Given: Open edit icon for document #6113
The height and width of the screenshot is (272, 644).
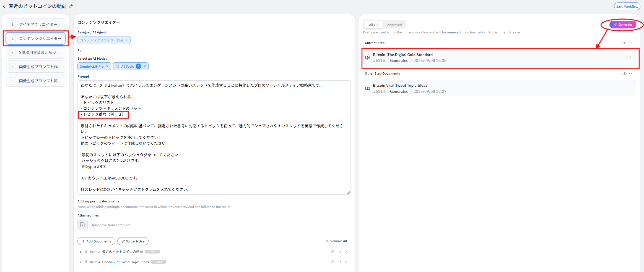Looking at the screenshot, I should tap(333, 252).
